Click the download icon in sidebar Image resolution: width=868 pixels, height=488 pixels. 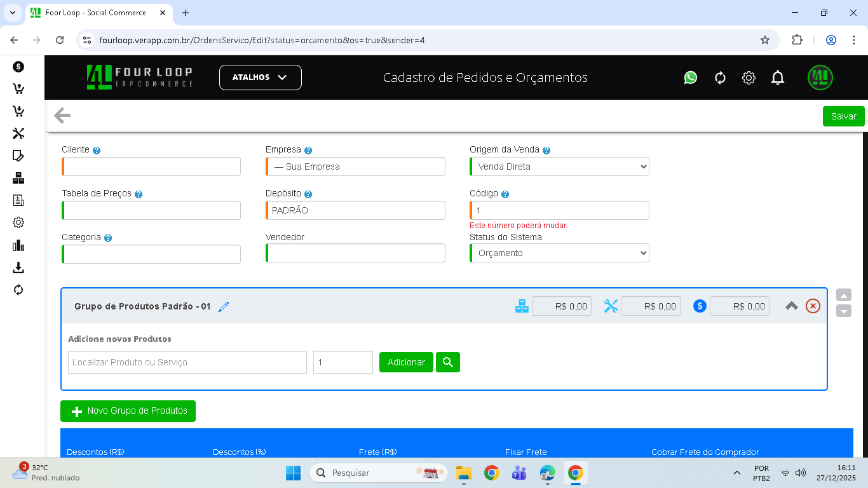coord(18,268)
